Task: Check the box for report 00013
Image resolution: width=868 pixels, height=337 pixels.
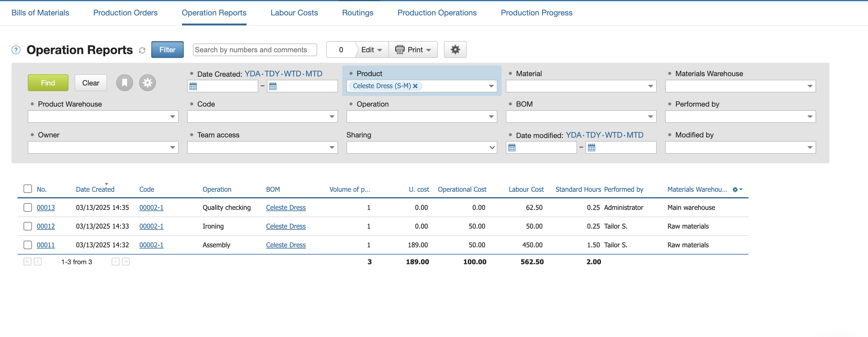Action: tap(28, 207)
